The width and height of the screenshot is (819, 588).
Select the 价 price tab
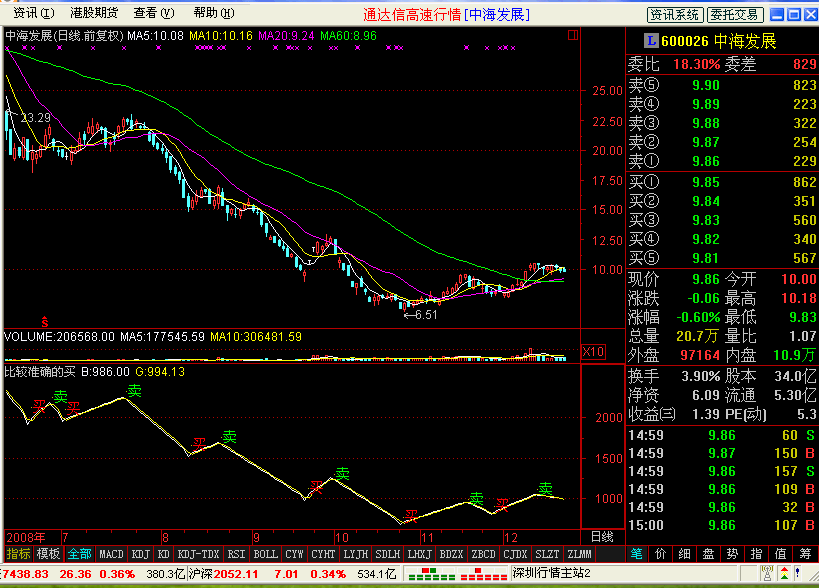tap(660, 554)
